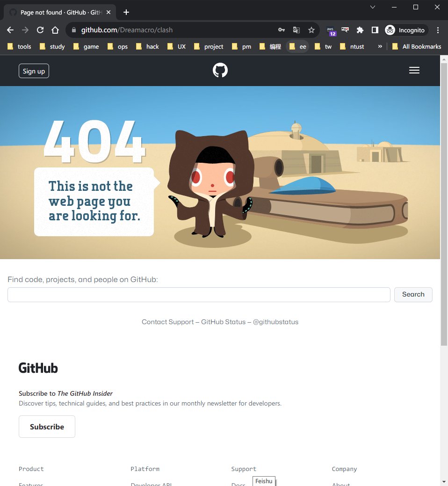The width and height of the screenshot is (448, 486).
Task: Click the Subscribe button
Action: click(47, 427)
